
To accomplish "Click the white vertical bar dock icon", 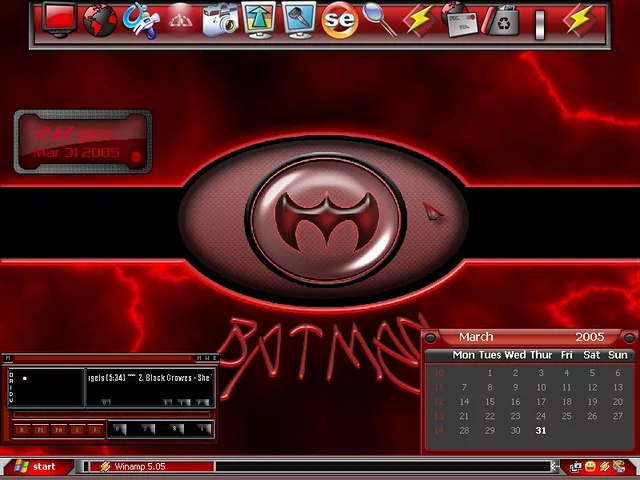I will [540, 24].
